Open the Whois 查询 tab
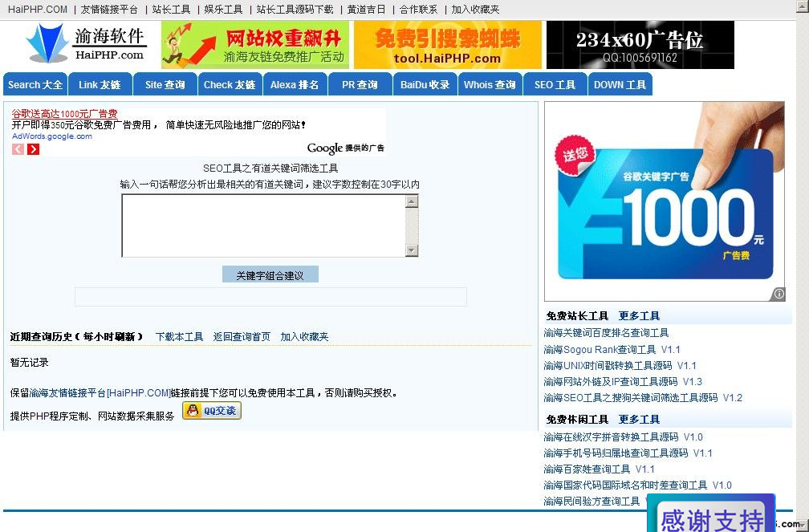This screenshot has width=809, height=532. point(490,84)
